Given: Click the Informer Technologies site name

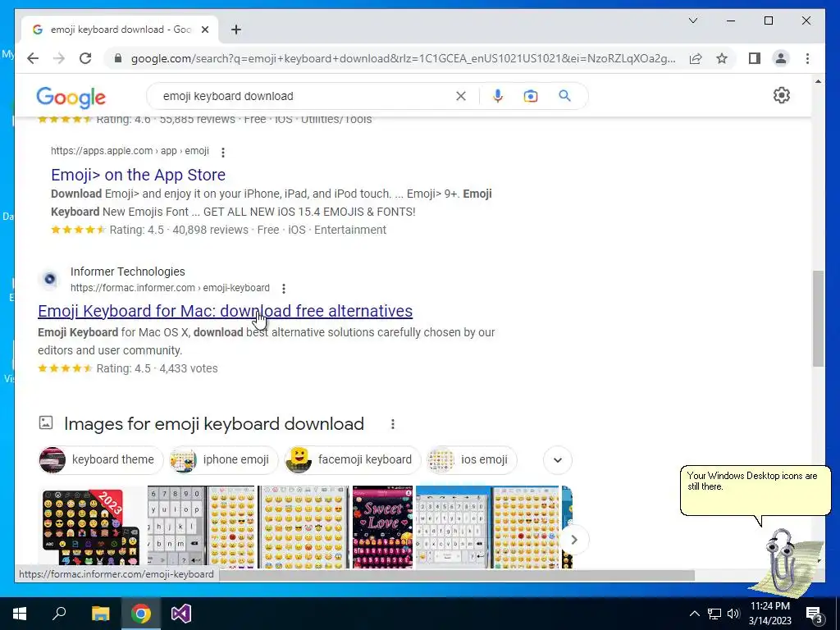Looking at the screenshot, I should 127,272.
